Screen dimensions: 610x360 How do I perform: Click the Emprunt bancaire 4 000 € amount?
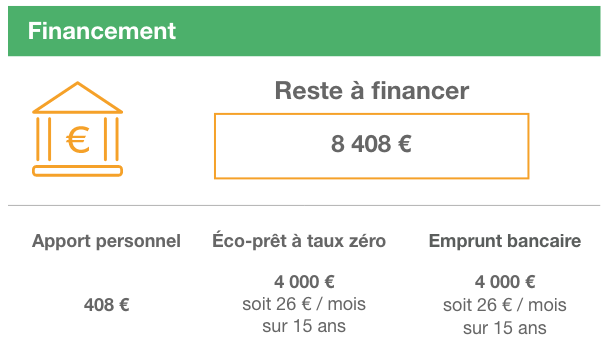point(505,282)
